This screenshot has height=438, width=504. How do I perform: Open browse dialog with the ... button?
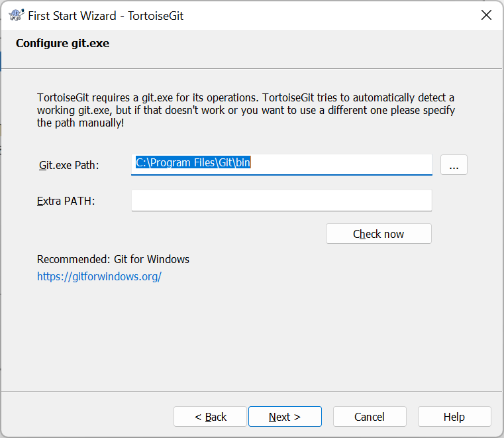tap(454, 164)
